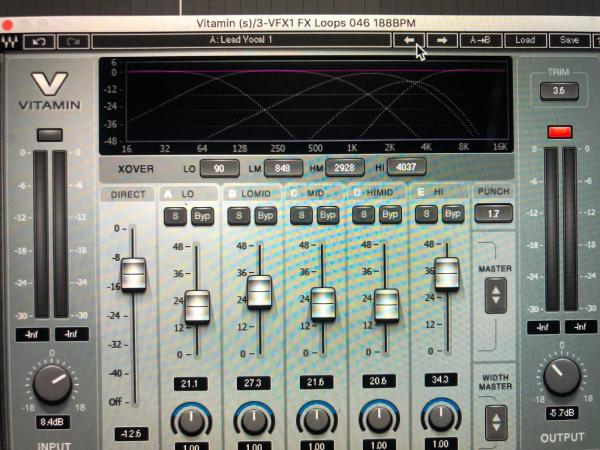This screenshot has width=600, height=450.
Task: Open the Save menu
Action: tap(569, 40)
